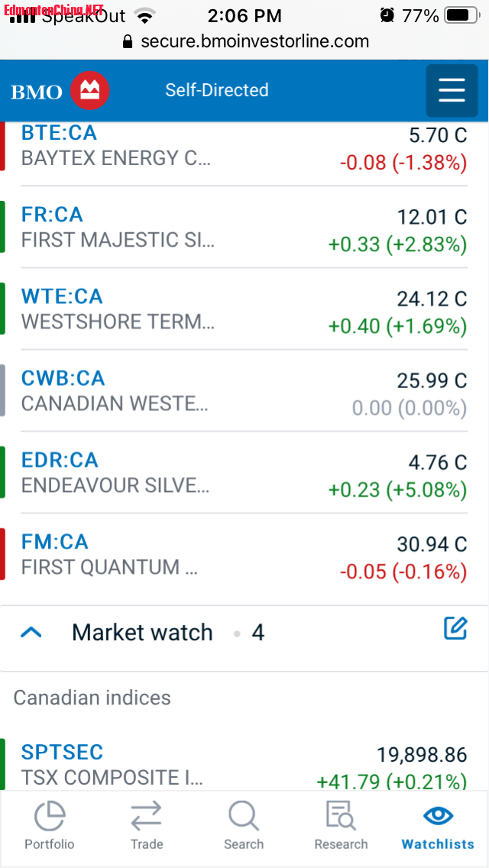489x868 pixels.
Task: Open the Portfolio tab
Action: point(50,826)
